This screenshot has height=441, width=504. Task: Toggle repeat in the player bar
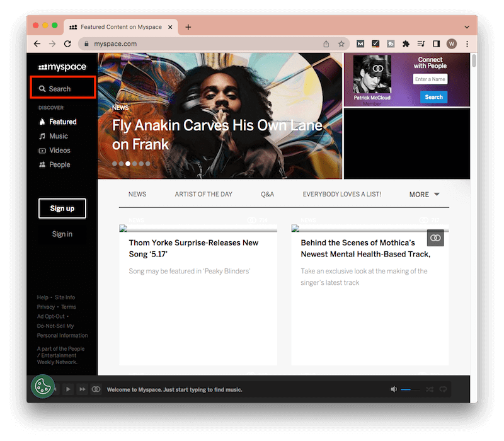point(443,389)
